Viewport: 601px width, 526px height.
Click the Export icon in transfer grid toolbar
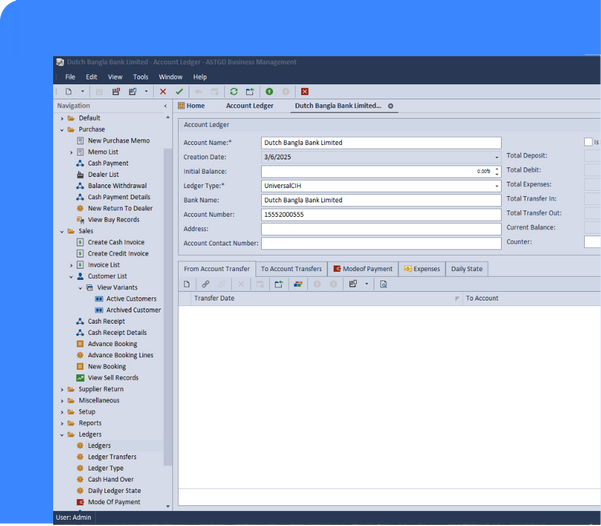[x=279, y=284]
